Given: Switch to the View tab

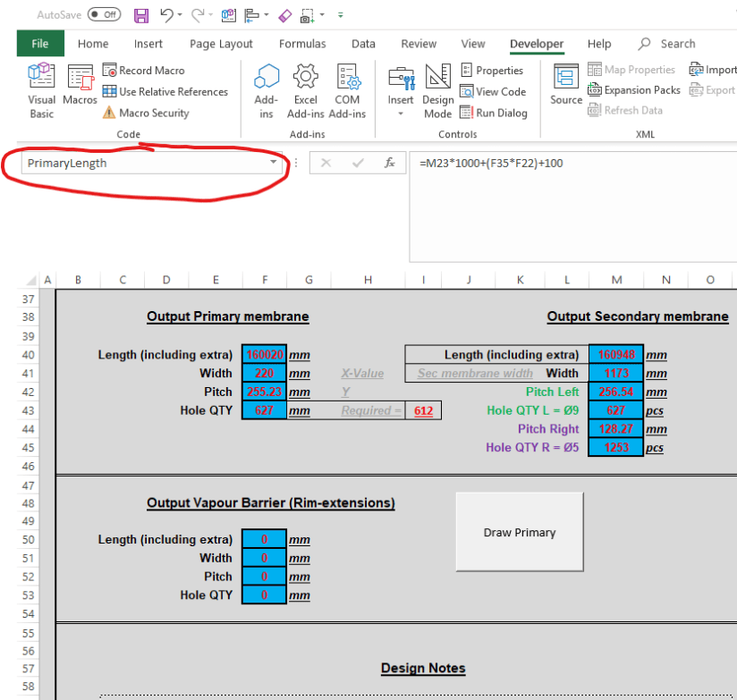Looking at the screenshot, I should click(473, 44).
